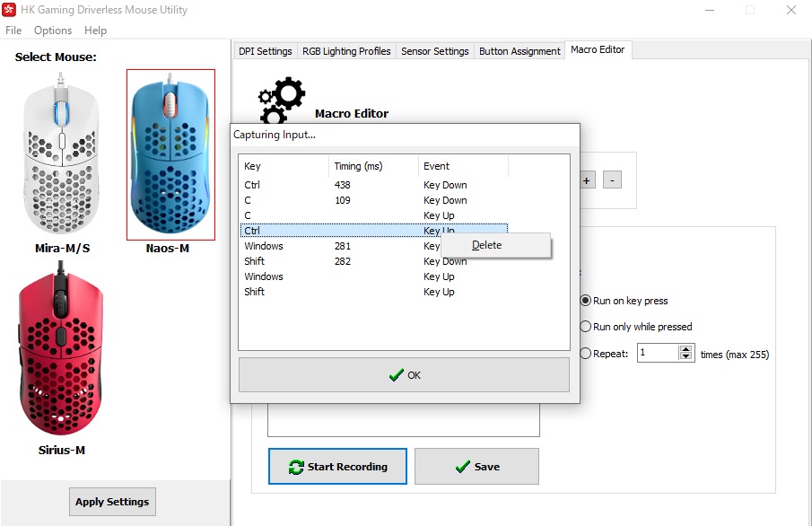This screenshot has height=526, width=812.
Task: Click the Repeat times input field
Action: click(658, 353)
